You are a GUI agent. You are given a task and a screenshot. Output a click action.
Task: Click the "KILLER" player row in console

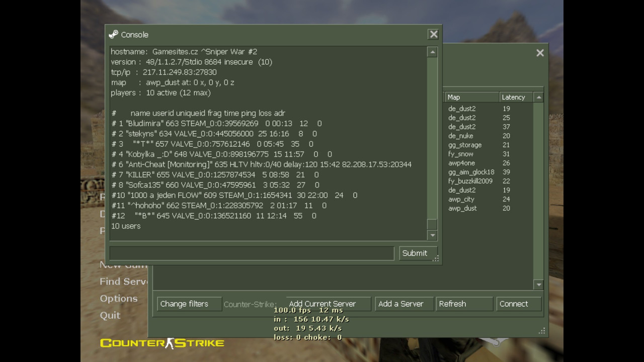point(215,175)
